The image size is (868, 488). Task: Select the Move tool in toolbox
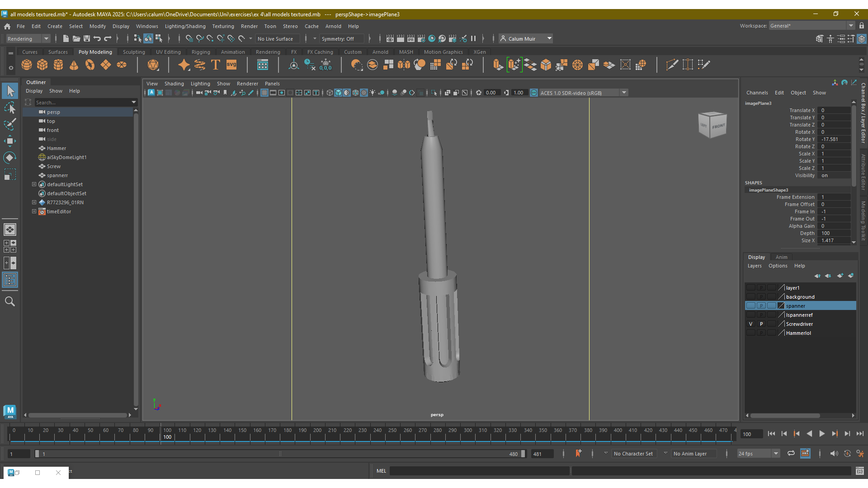coord(9,141)
